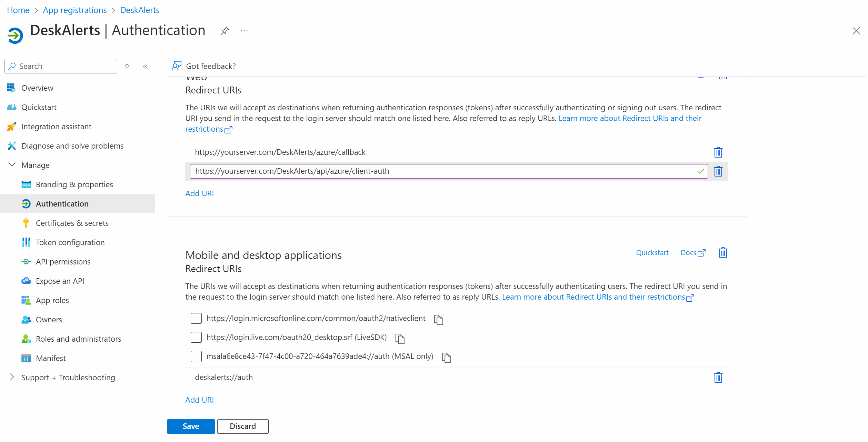The width and height of the screenshot is (868, 442).
Task: Copy the MSAL only redirect URI
Action: pos(446,358)
